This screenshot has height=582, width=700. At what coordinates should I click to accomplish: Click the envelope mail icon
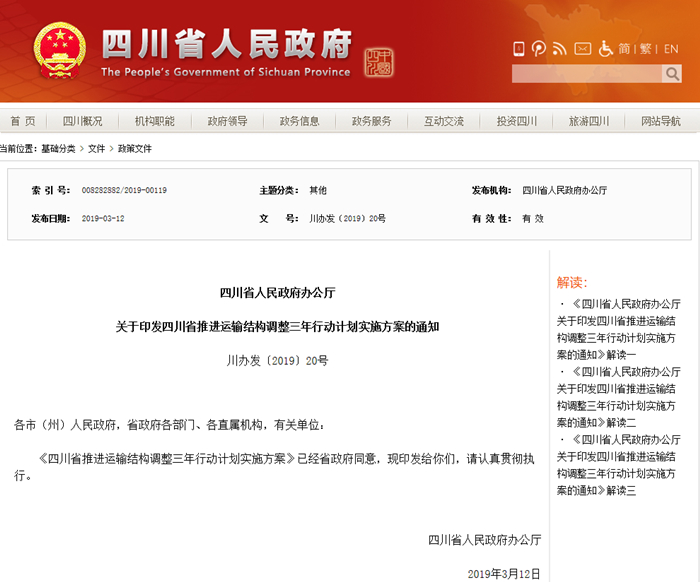pyautogui.click(x=583, y=48)
